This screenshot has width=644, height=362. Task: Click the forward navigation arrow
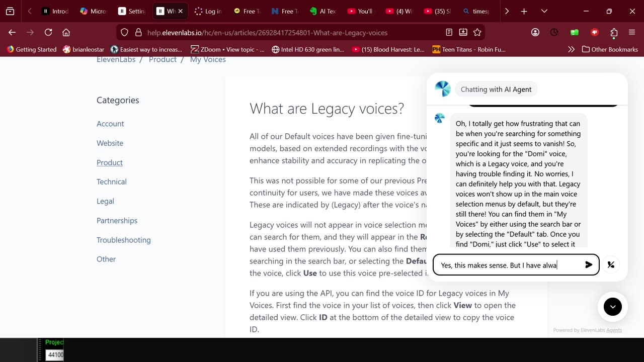click(30, 32)
